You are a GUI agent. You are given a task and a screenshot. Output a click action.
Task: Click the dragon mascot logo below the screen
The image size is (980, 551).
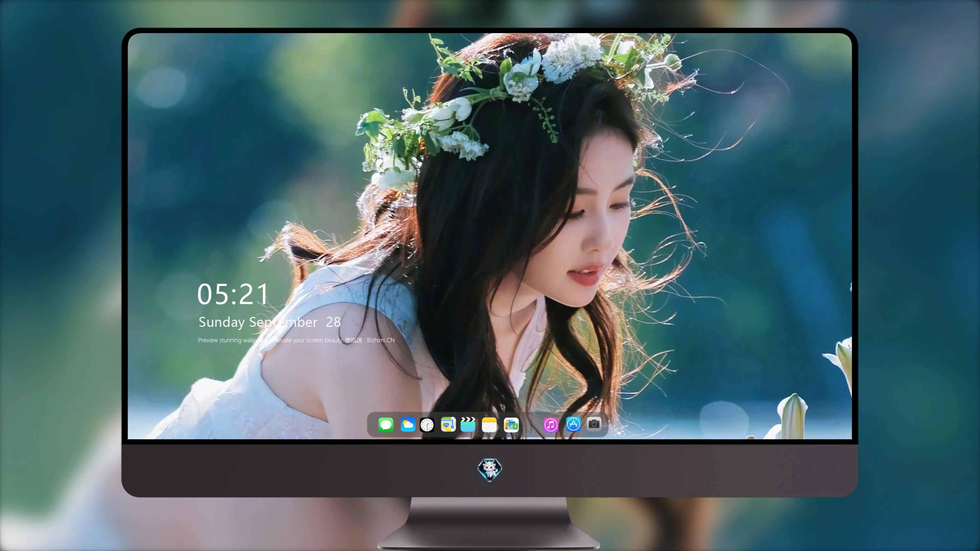[x=490, y=470]
